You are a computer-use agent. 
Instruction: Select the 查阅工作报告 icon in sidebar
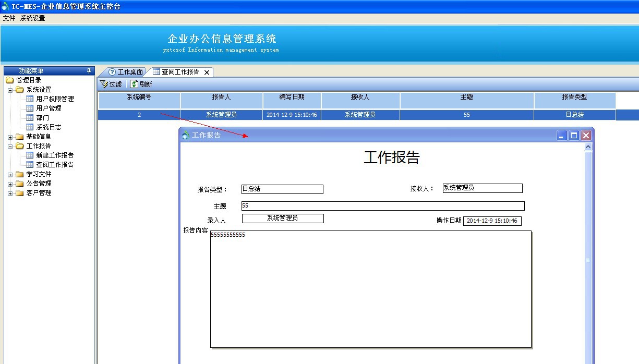click(x=30, y=164)
